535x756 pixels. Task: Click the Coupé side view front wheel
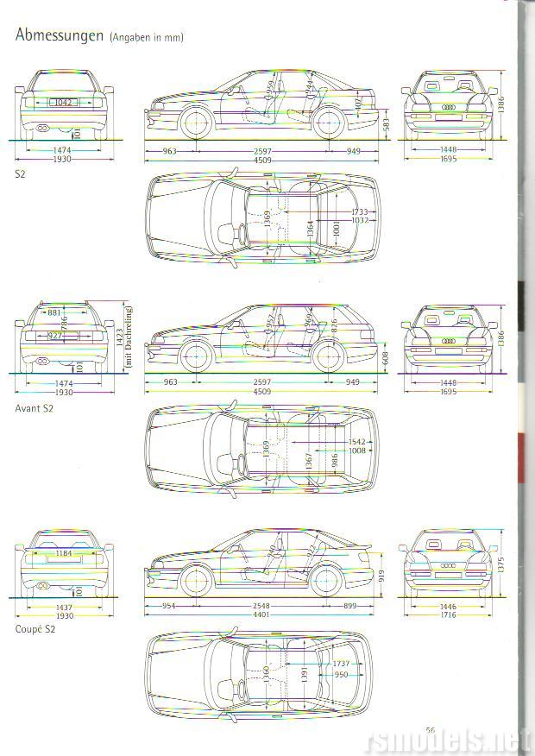195,581
